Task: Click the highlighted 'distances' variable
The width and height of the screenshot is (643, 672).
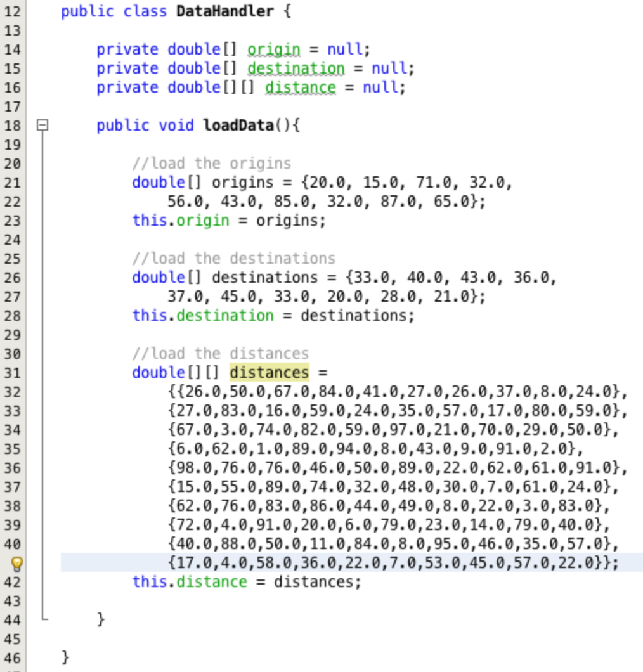Action: pyautogui.click(x=270, y=372)
